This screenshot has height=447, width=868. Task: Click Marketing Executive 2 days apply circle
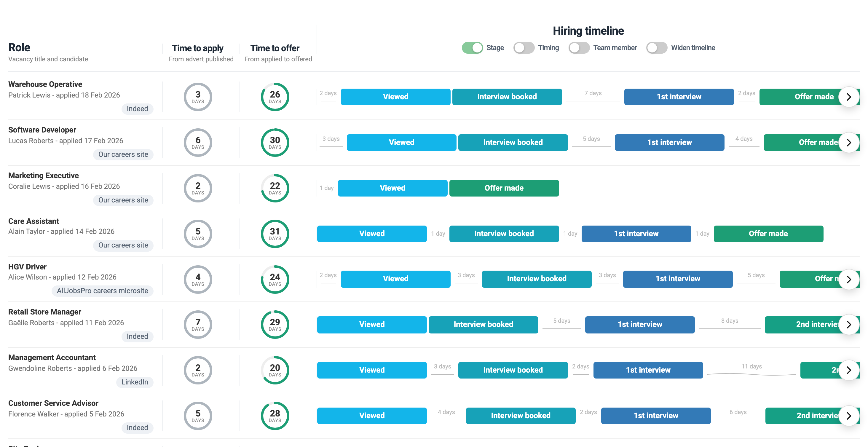tap(198, 188)
